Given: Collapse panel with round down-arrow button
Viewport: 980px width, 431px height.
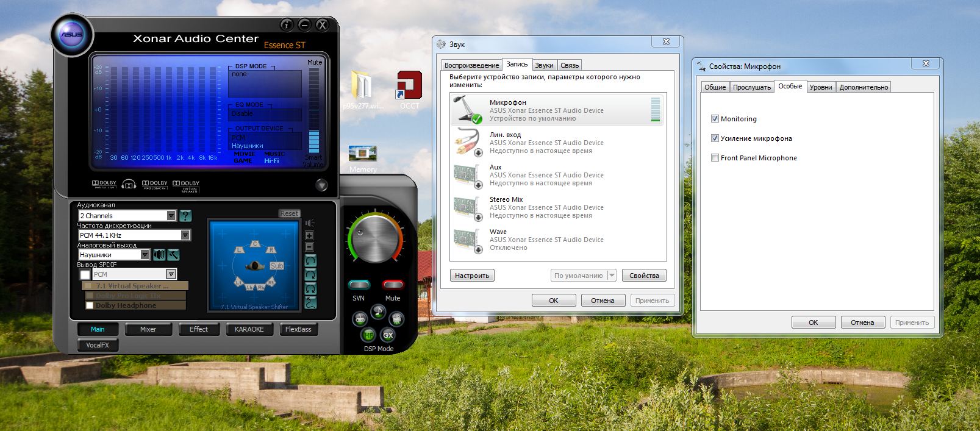Looking at the screenshot, I should click(x=321, y=185).
